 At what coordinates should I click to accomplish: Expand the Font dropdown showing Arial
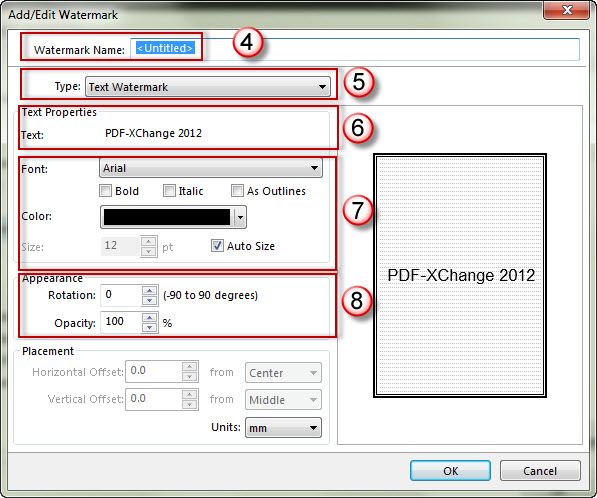[x=211, y=168]
